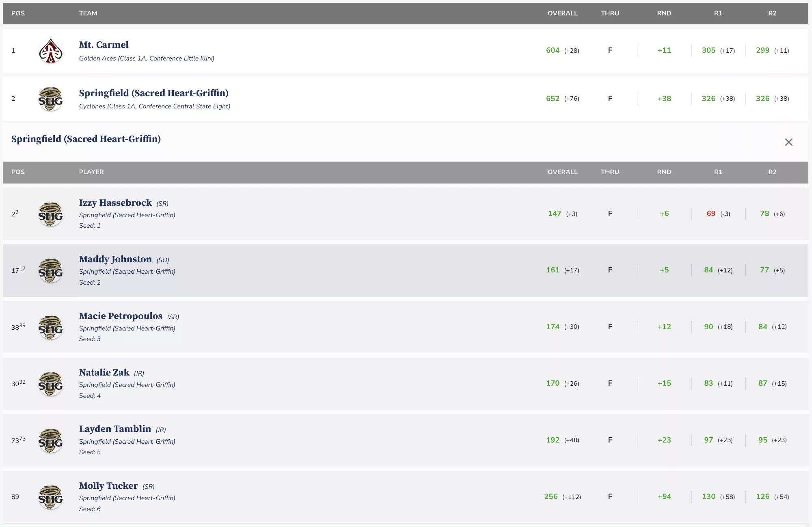Screen dimensions: 812x527
Task: Click Maddy Johnston's overall score 161
Action: pos(553,270)
